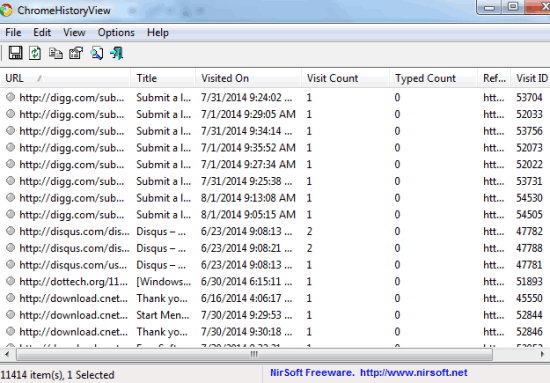Click visit ID cell 47788

coord(529,248)
